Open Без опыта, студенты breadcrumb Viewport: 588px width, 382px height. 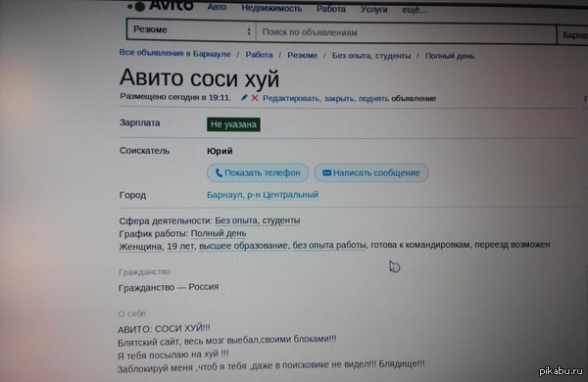(x=370, y=56)
